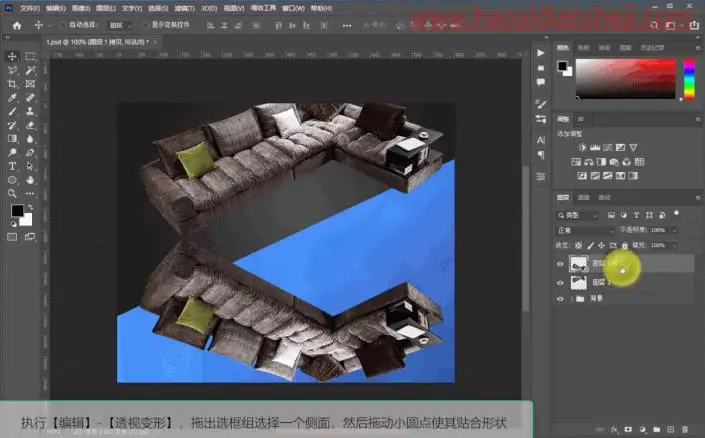705x438 pixels.
Task: Open the blend mode 正常 dropdown
Action: [x=585, y=230]
